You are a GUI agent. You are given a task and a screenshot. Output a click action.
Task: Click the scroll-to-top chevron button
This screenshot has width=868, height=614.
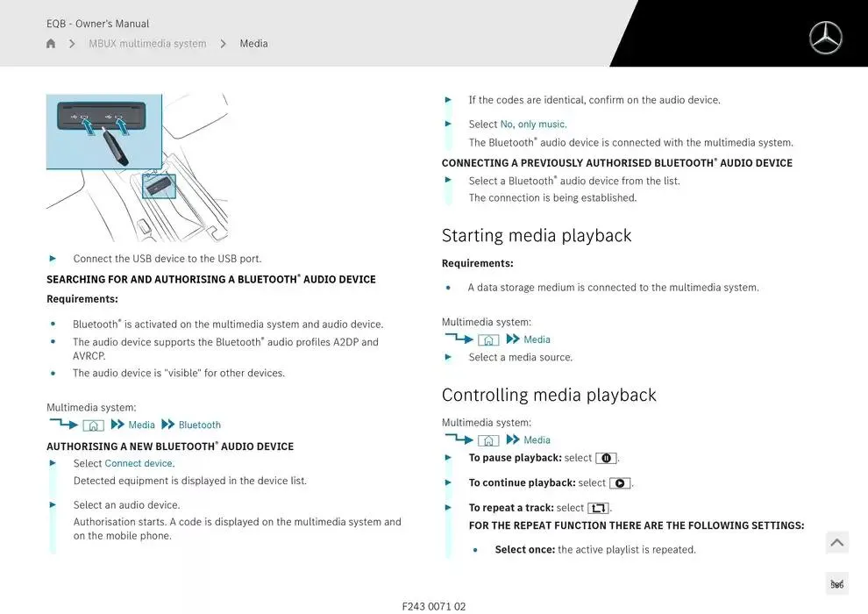pyautogui.click(x=836, y=543)
